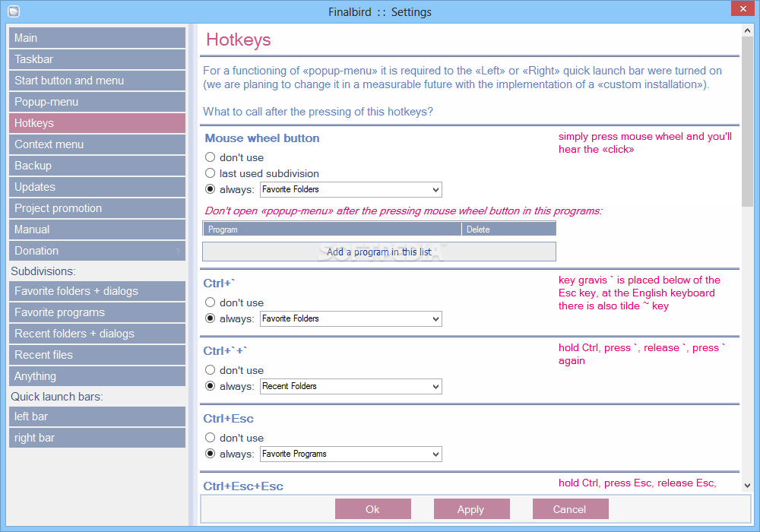Click the "Hotkeys" page title
The image size is (760, 532).
pyautogui.click(x=239, y=40)
